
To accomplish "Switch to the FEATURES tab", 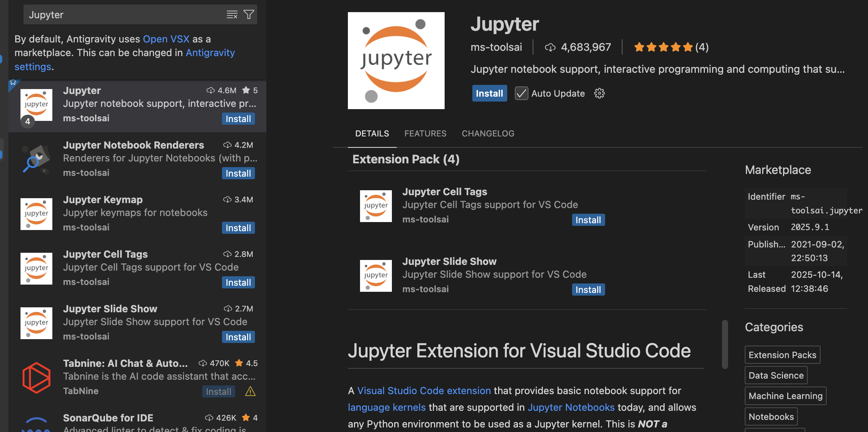I will pyautogui.click(x=425, y=133).
